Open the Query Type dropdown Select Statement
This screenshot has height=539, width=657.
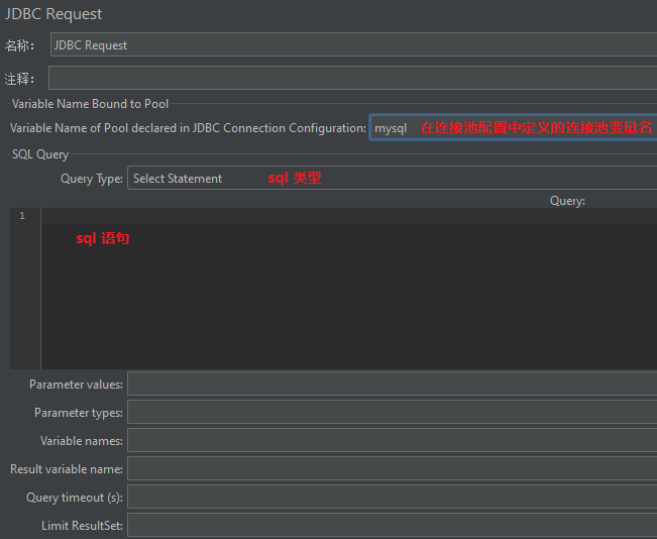(x=392, y=178)
